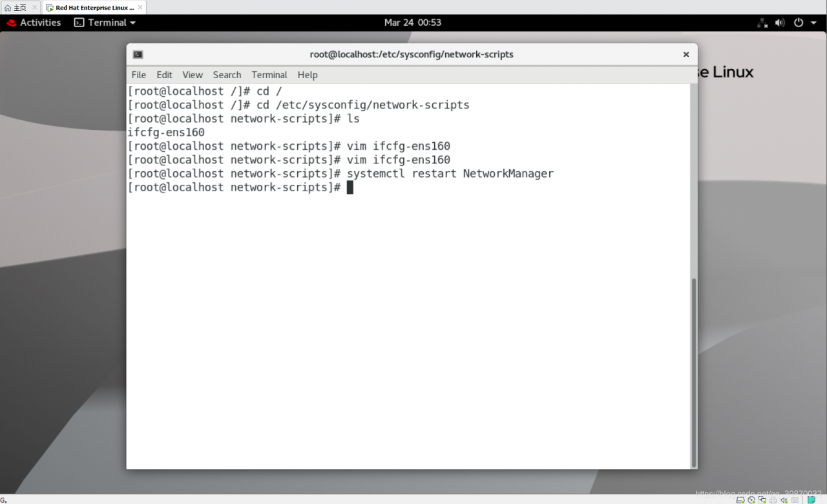The width and height of the screenshot is (827, 504).
Task: Open the Terminal application menu in top bar
Action: tap(105, 22)
